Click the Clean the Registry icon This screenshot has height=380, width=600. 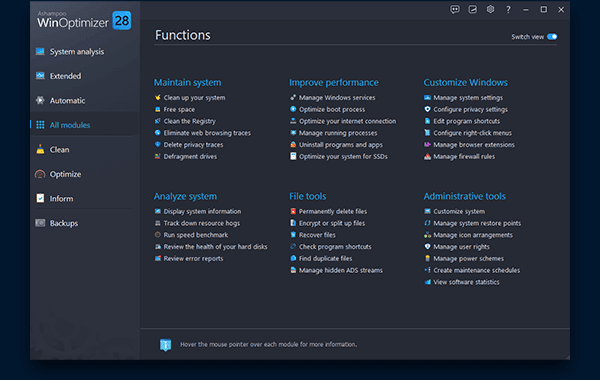point(158,121)
